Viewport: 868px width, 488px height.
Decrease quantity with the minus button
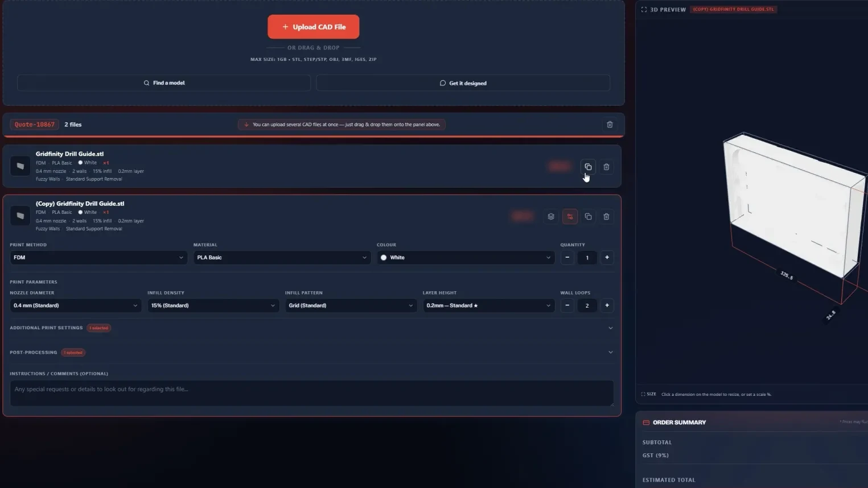tap(567, 258)
